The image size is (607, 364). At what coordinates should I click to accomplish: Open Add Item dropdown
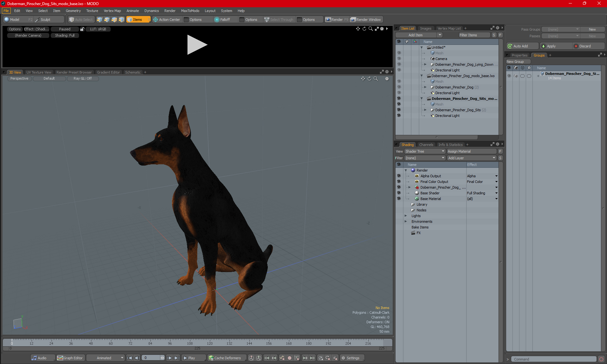[419, 35]
